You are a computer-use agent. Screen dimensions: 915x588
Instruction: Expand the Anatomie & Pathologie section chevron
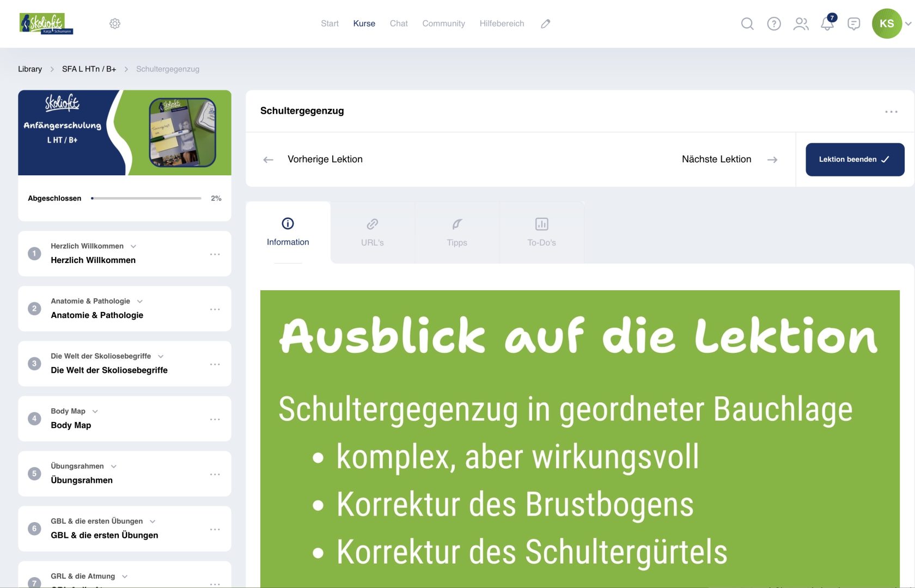140,301
